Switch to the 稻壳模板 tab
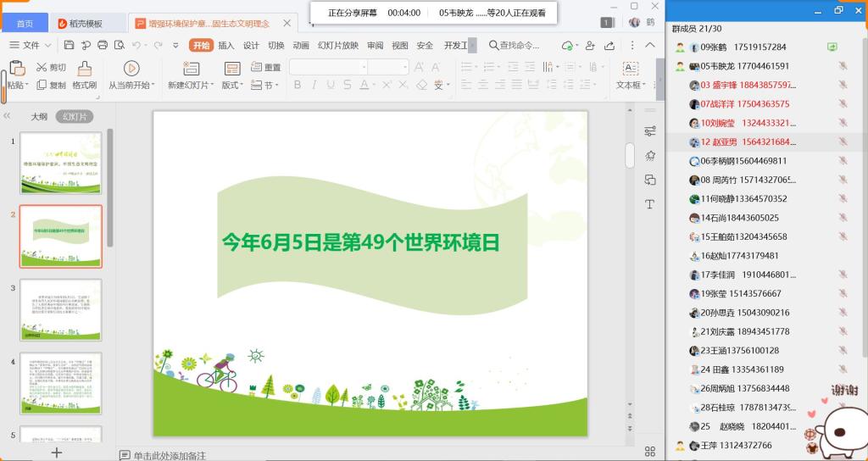This screenshot has height=461, width=868. 86,24
